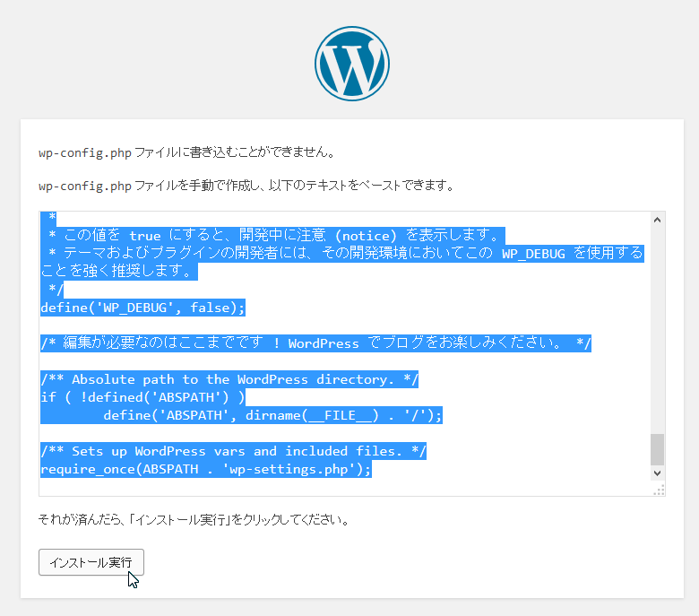Click the ファイルを手動で作成し instruction text
Image resolution: width=699 pixels, height=616 pixels.
coord(246,185)
